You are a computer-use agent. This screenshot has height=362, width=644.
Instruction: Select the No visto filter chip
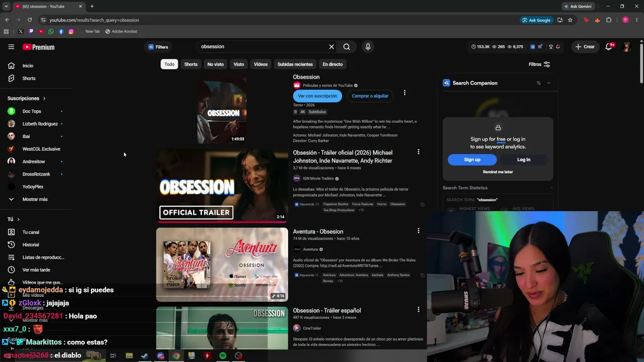coord(215,64)
